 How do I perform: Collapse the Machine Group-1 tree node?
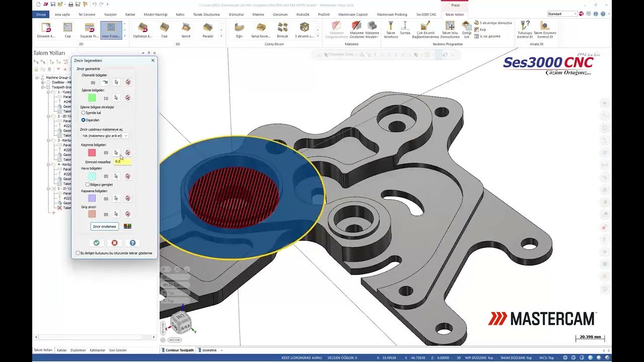tap(37, 77)
